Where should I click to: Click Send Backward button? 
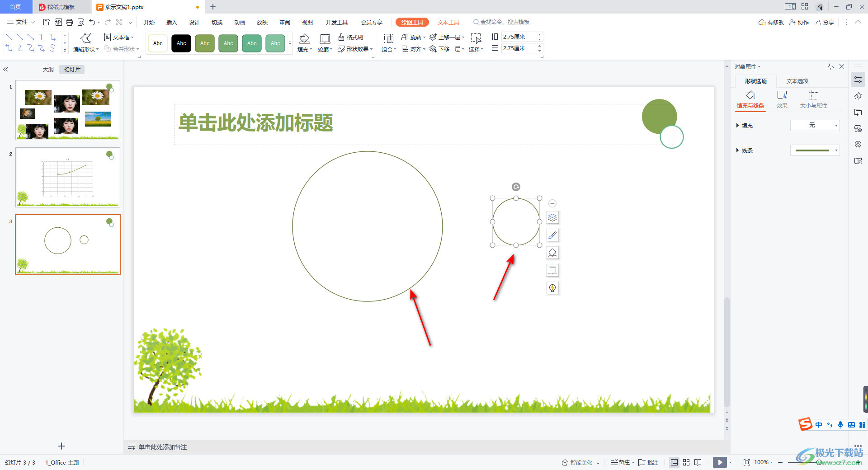point(447,49)
